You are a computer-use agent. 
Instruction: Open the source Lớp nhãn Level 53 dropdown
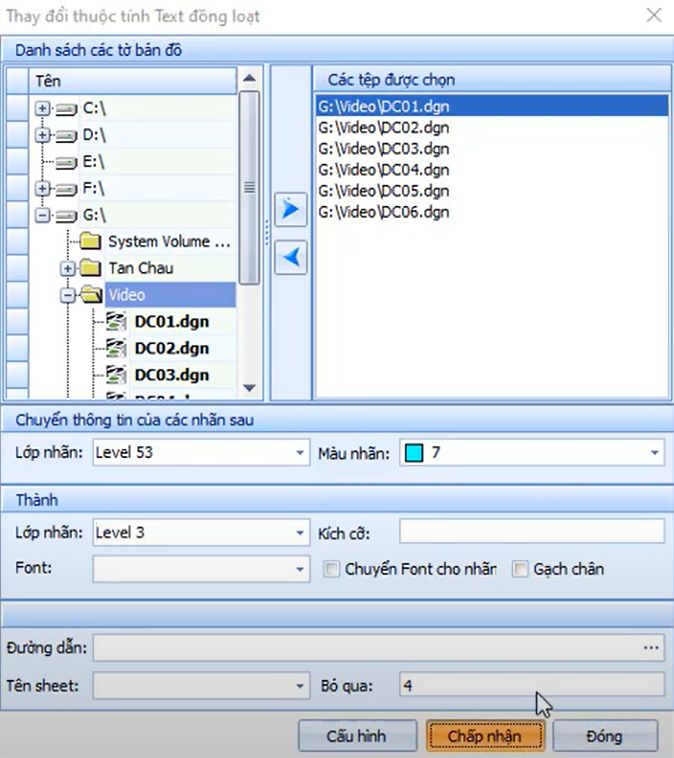tap(300, 453)
